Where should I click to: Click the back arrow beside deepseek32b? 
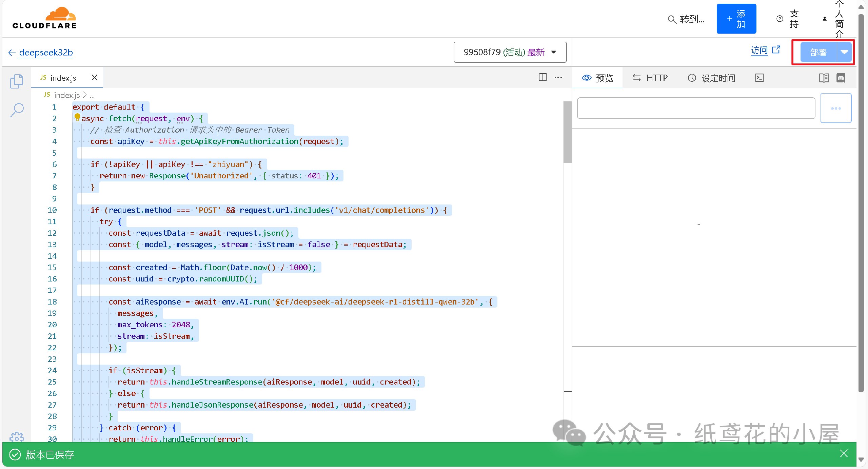(x=12, y=53)
